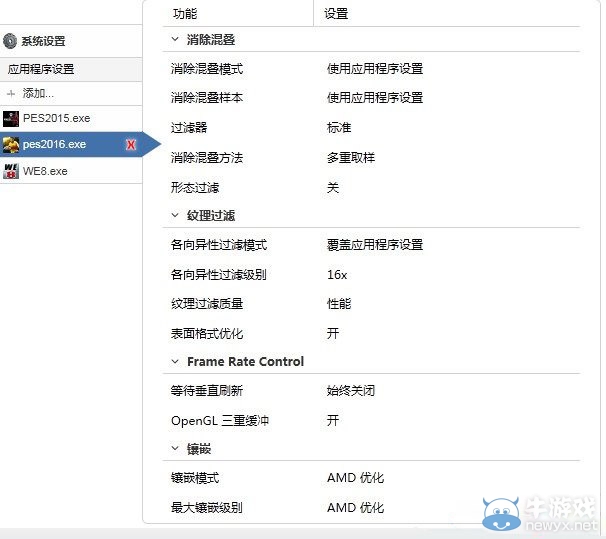Image resolution: width=606 pixels, height=539 pixels.
Task: Change 纹理过滤质量 value 性能
Action: point(339,304)
